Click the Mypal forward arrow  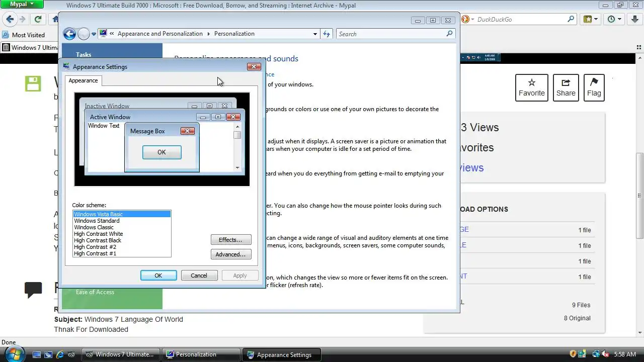[23, 20]
